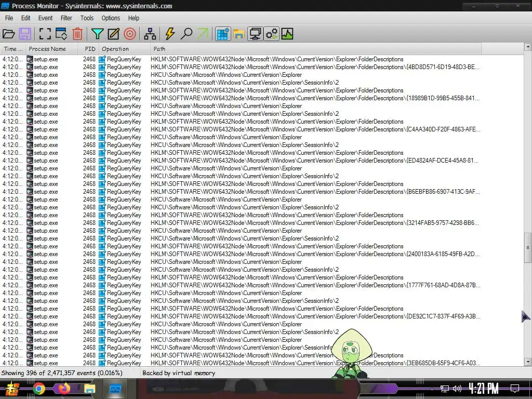Open the Help menu
The width and height of the screenshot is (532, 399).
coord(134,18)
